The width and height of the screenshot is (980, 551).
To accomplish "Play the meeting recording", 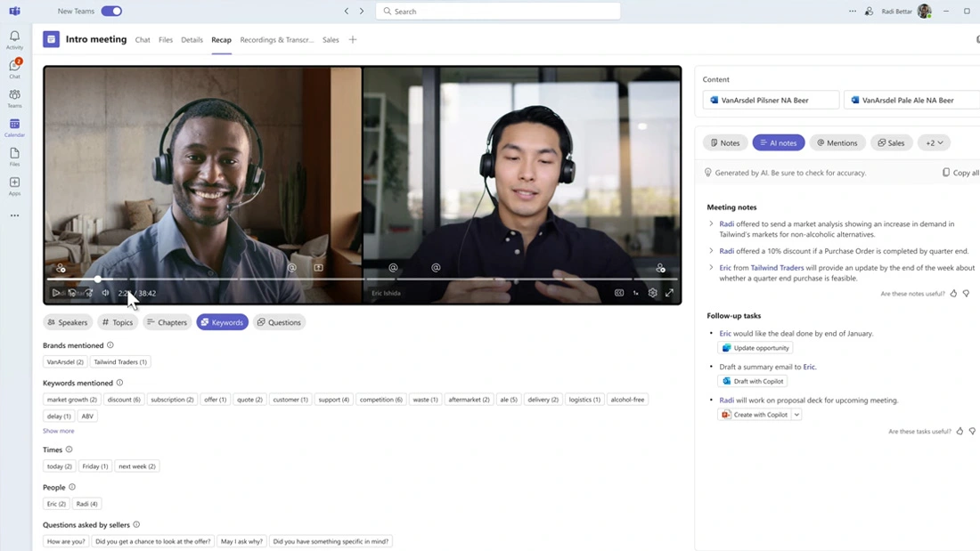I will click(55, 293).
